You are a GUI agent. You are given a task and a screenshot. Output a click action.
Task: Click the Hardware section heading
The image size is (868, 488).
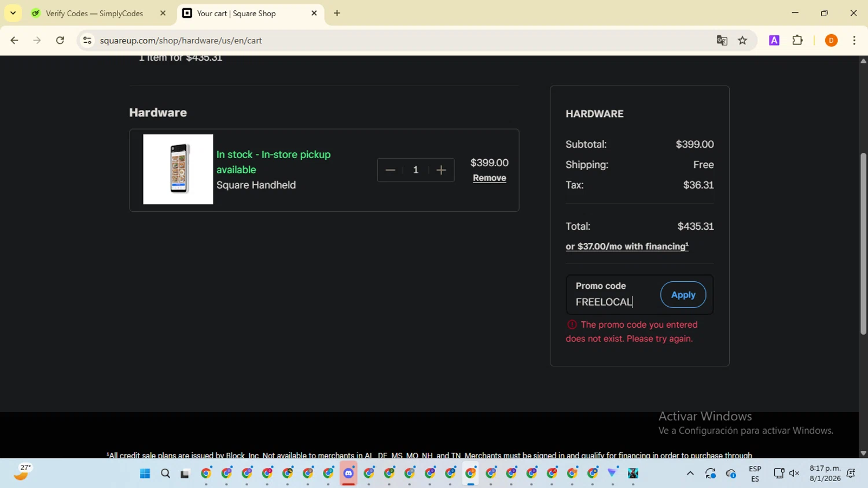[158, 113]
